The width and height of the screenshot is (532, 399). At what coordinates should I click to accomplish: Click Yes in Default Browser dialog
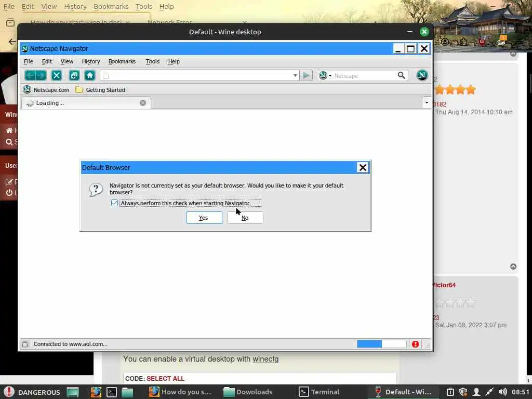[x=204, y=218]
